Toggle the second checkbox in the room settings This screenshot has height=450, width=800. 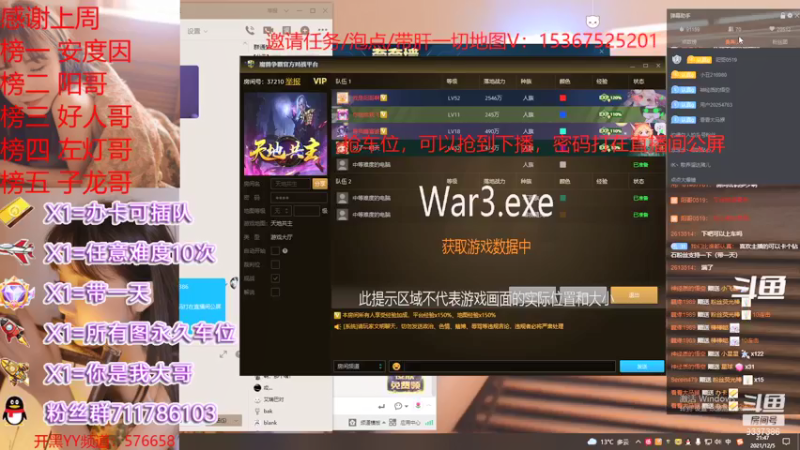pyautogui.click(x=275, y=264)
